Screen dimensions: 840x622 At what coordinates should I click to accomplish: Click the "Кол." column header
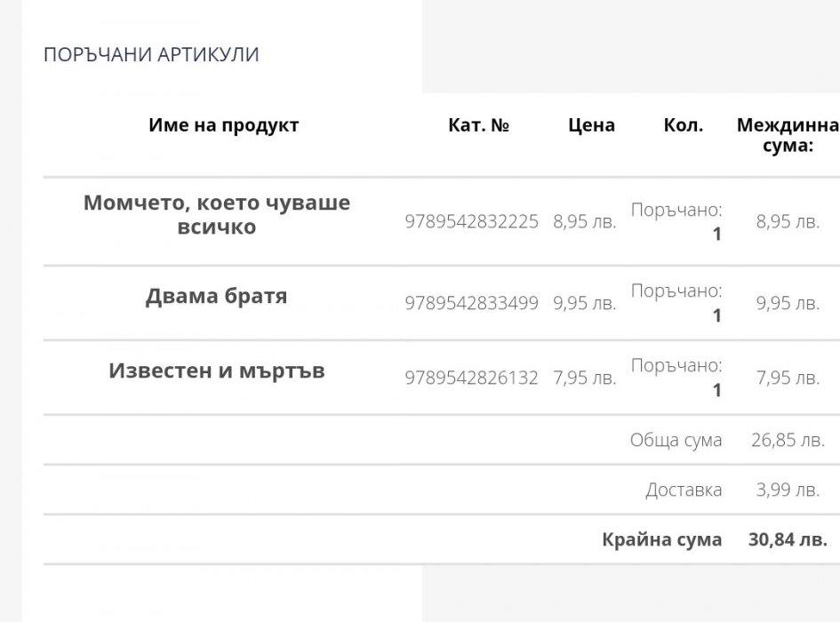[x=683, y=125]
